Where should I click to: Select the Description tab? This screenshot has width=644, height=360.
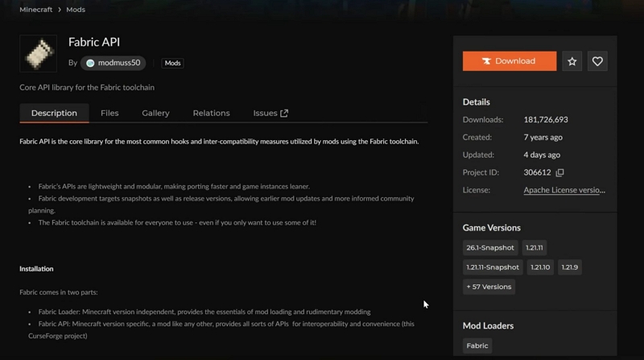click(x=54, y=113)
